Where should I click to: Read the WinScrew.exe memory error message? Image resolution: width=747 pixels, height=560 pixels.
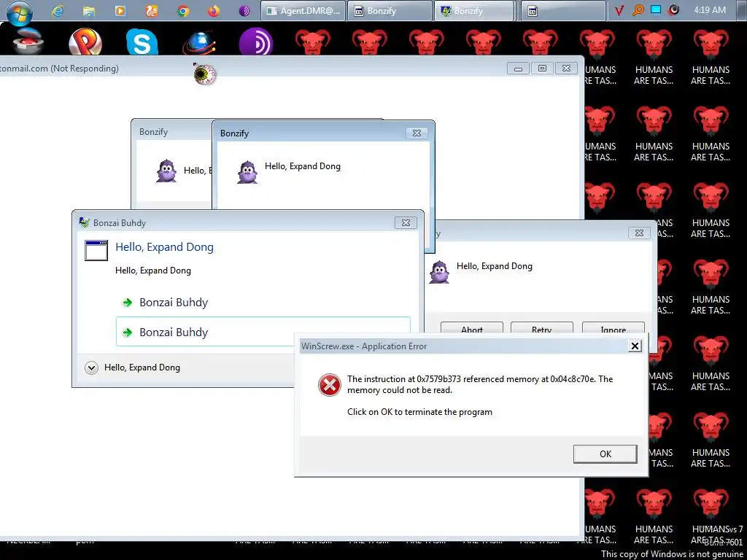point(480,385)
